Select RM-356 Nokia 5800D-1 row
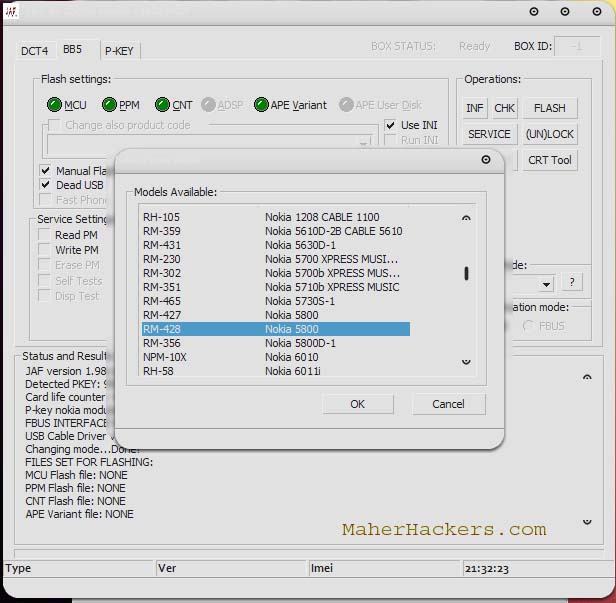Screen dimensions: 616x603 [276, 343]
